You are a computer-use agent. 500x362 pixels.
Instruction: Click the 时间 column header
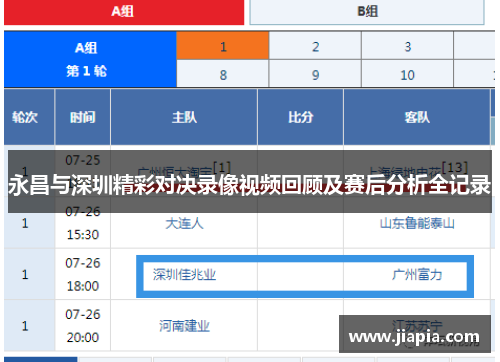tap(83, 117)
